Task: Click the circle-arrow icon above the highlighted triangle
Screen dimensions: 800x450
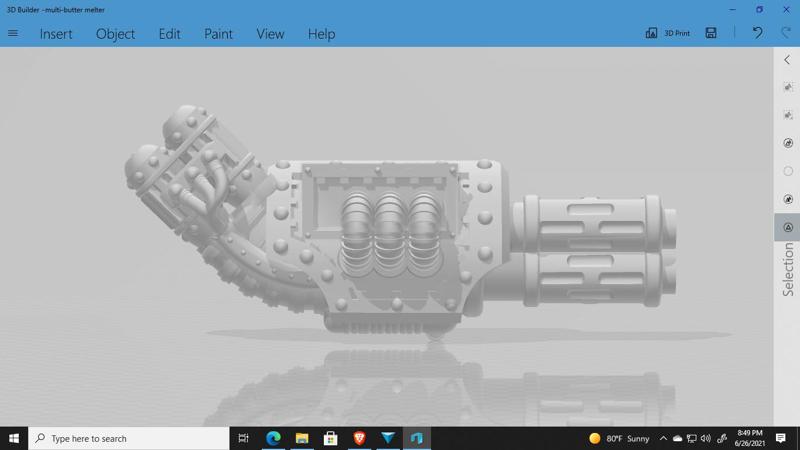Action: (x=788, y=199)
